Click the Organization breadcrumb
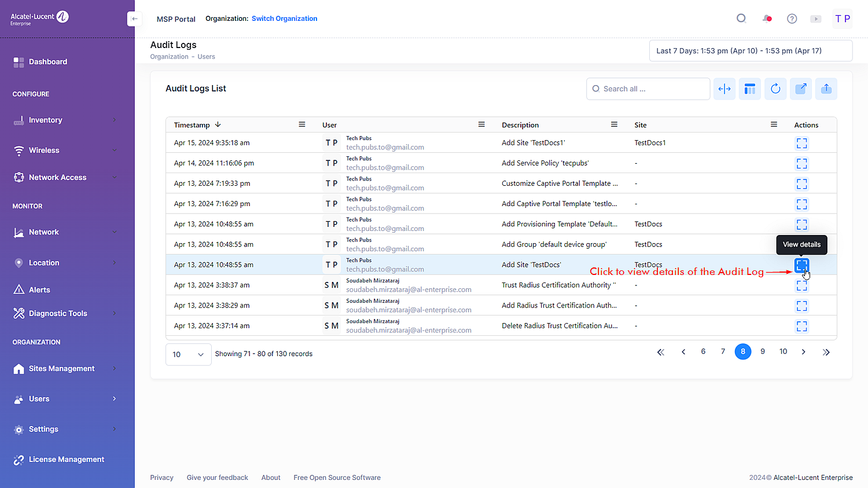 [169, 57]
